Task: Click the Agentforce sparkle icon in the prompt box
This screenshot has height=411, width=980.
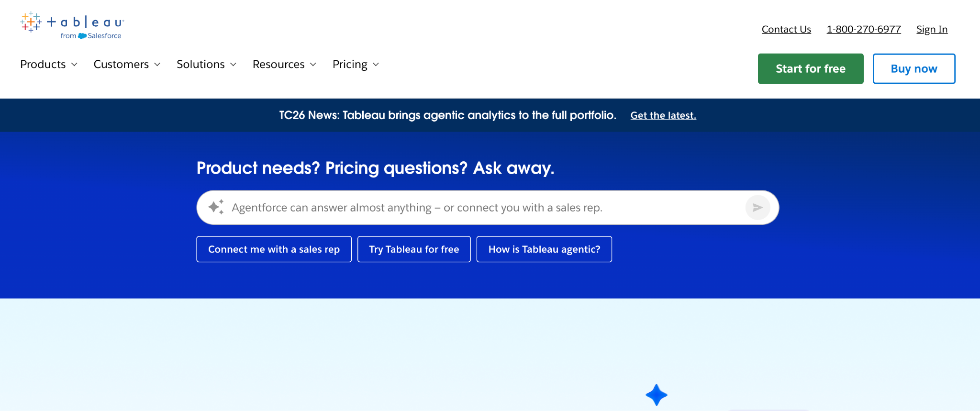Action: [x=216, y=207]
